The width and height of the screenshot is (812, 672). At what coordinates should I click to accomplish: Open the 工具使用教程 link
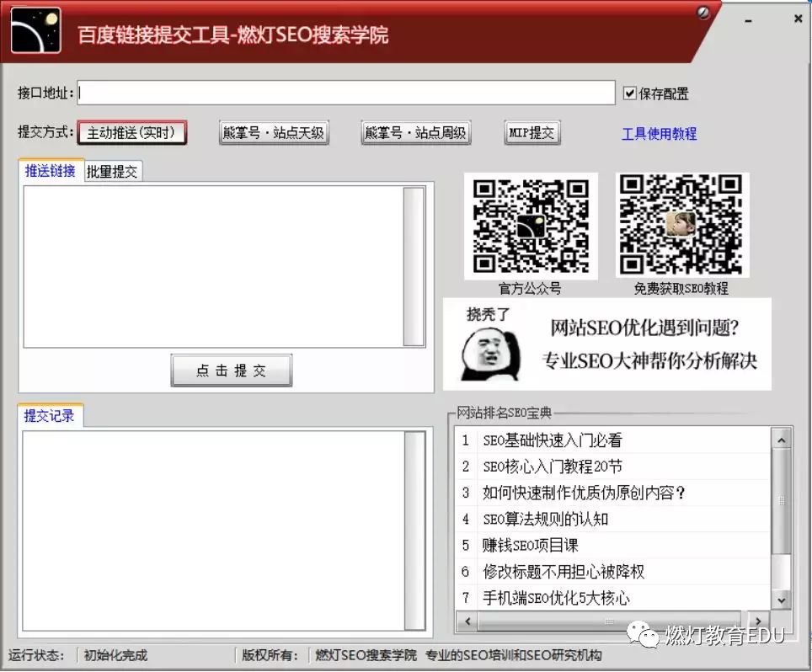(x=659, y=134)
